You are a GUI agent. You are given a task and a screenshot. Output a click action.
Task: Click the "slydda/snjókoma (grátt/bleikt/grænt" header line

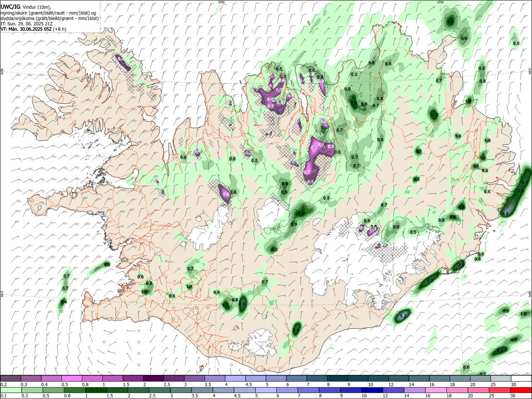pos(49,18)
